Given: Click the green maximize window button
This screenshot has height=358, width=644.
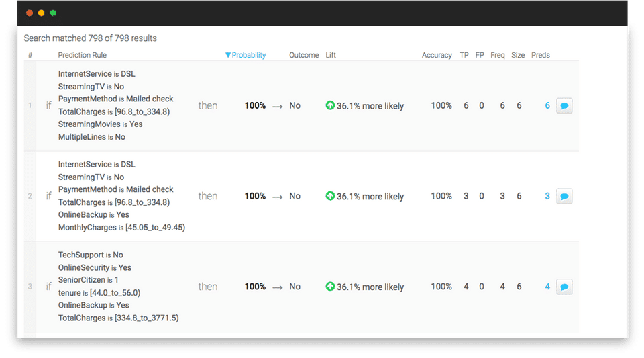Looking at the screenshot, I should [x=53, y=13].
